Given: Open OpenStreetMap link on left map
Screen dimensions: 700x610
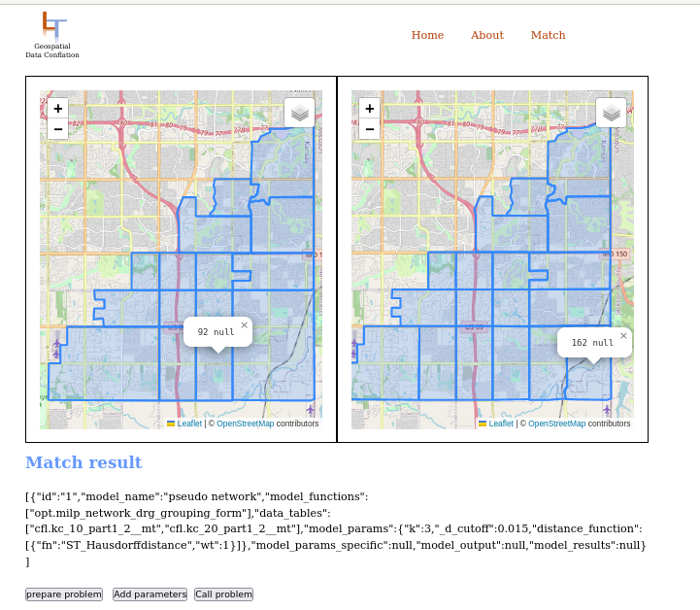Looking at the screenshot, I should 245,424.
